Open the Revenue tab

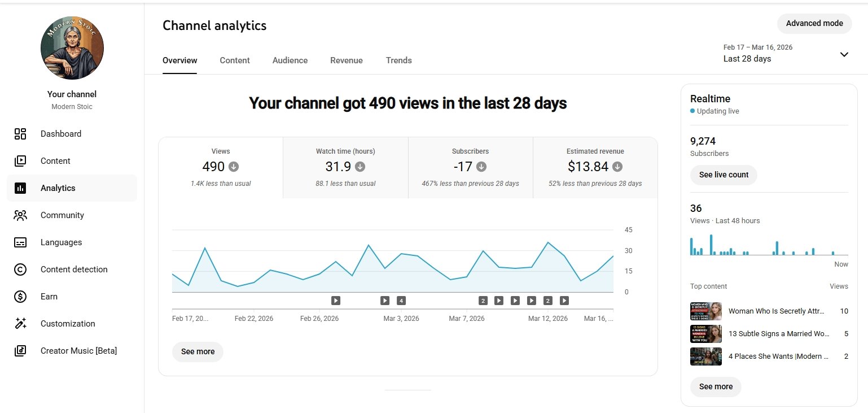(346, 60)
